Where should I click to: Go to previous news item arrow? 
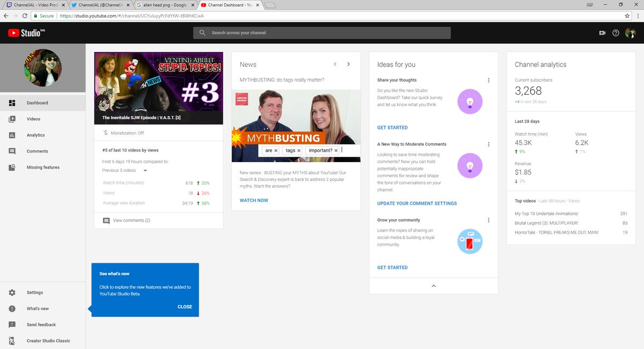click(335, 64)
